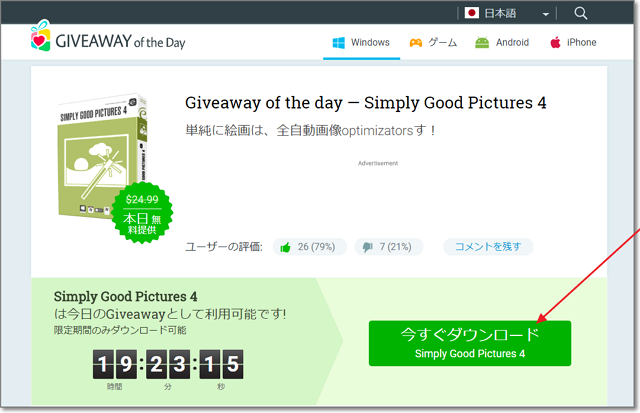Click the Japan flag icon
The height and width of the screenshot is (413, 640).
pos(471,13)
